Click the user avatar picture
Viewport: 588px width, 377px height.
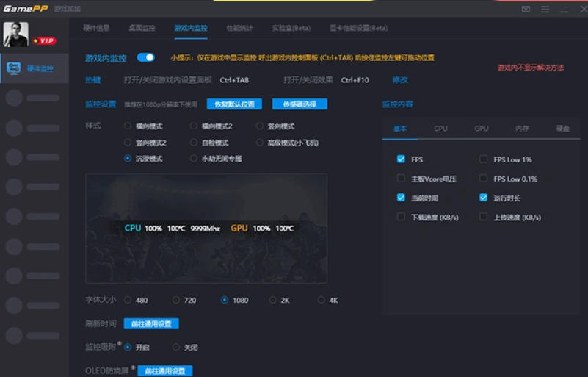15,35
